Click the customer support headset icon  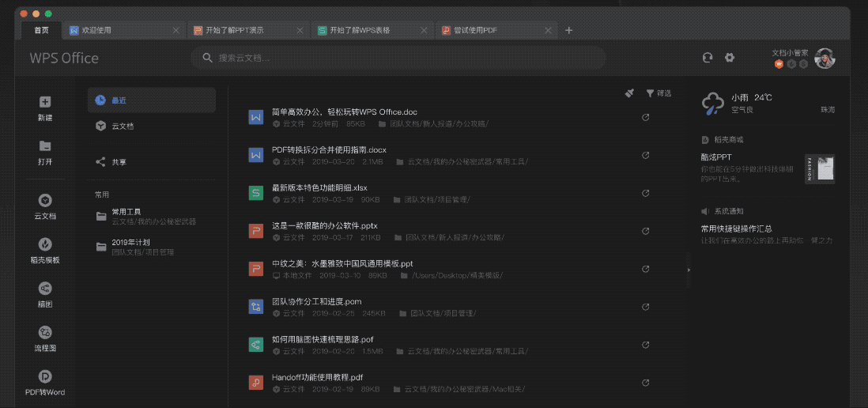pos(707,58)
